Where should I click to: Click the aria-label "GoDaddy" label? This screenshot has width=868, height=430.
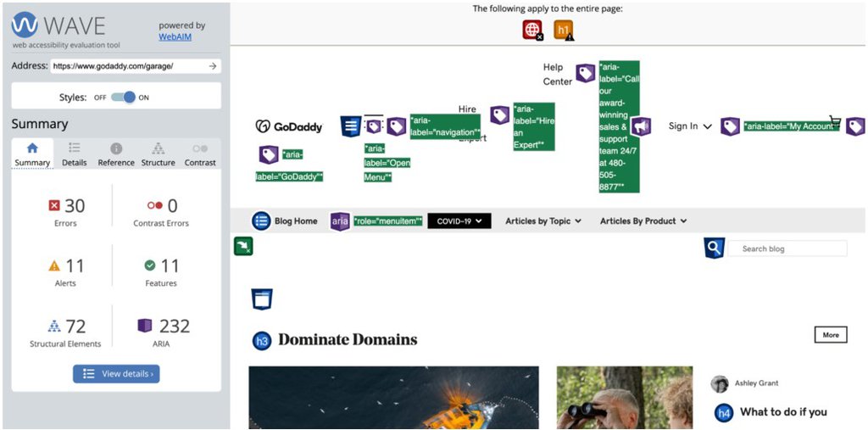(289, 165)
